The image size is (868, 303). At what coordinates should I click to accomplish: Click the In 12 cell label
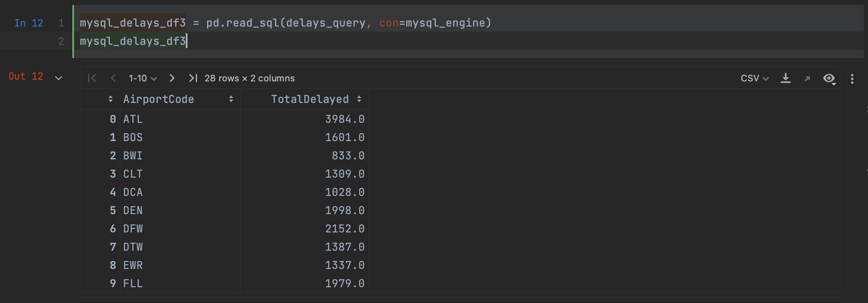coord(29,23)
